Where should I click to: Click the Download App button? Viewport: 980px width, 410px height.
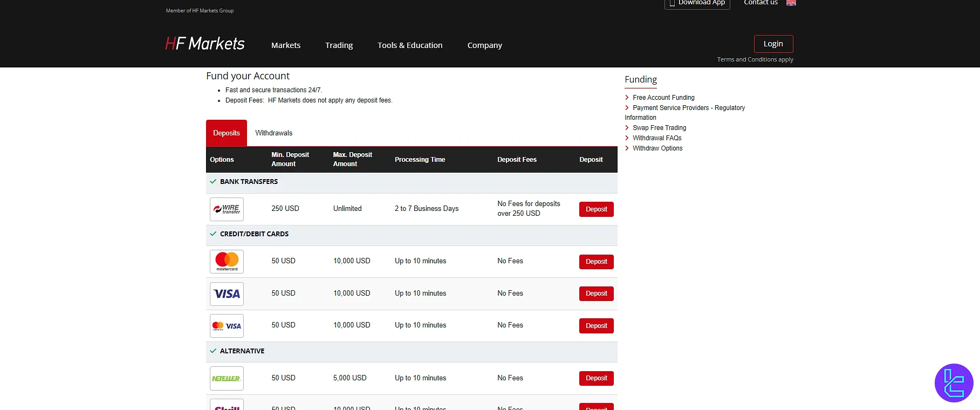click(697, 3)
